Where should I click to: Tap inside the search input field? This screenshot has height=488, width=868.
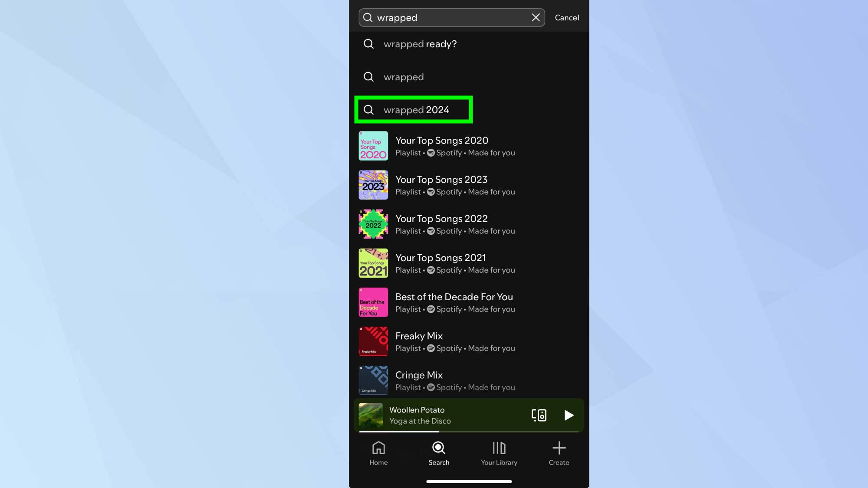(451, 18)
